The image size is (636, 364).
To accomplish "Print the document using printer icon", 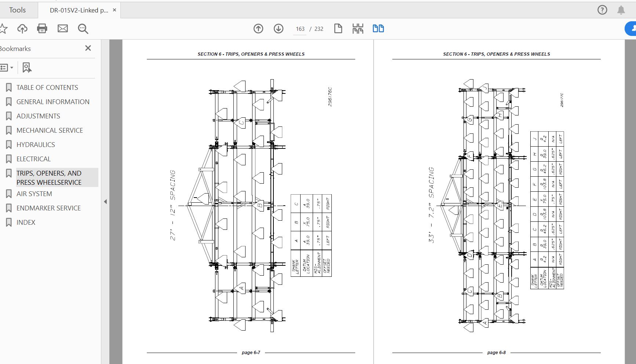I will pyautogui.click(x=42, y=29).
